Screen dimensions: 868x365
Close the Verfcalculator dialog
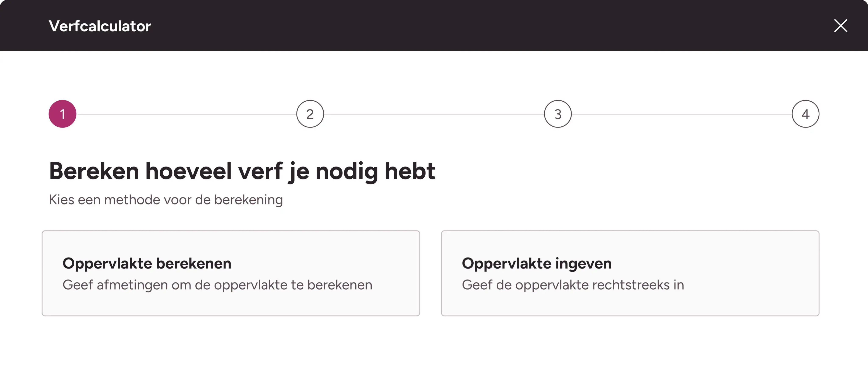(x=840, y=26)
